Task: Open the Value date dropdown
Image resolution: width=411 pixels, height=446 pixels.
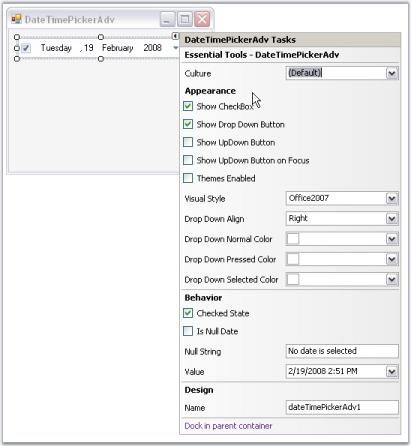Action: pos(392,371)
